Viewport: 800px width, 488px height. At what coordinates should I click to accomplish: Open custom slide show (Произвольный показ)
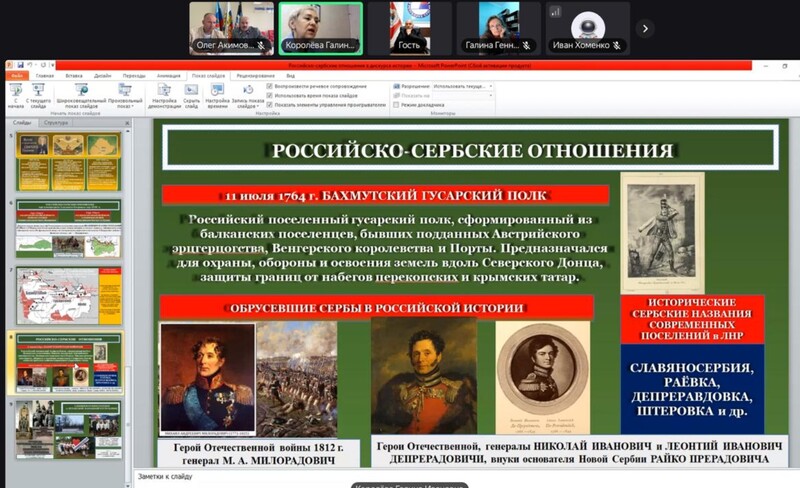(125, 96)
